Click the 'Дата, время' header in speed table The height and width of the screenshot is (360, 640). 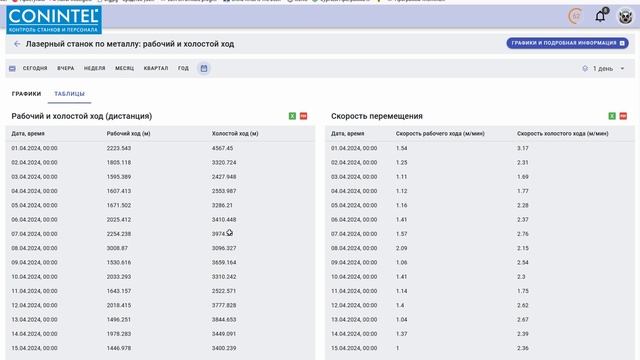pos(348,133)
